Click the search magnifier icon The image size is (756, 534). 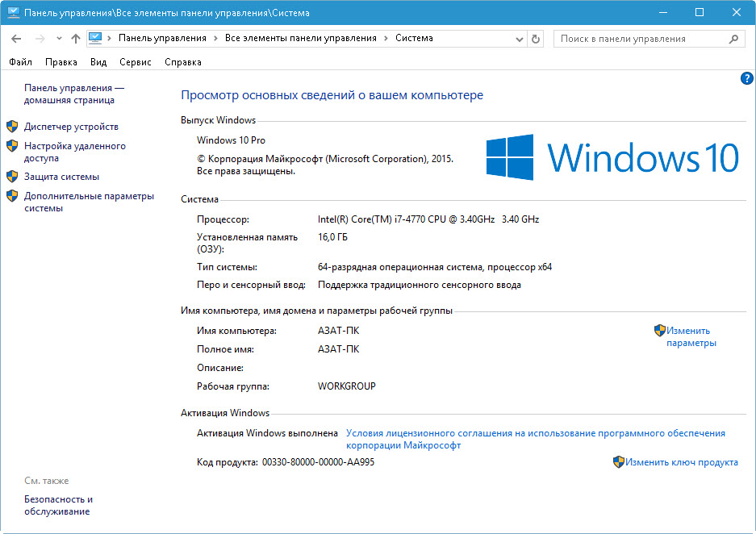click(x=733, y=39)
